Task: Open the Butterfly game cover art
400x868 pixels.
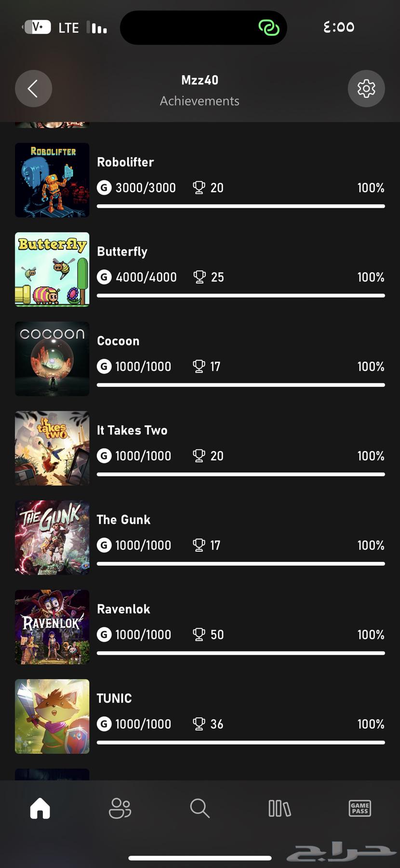Action: [52, 270]
